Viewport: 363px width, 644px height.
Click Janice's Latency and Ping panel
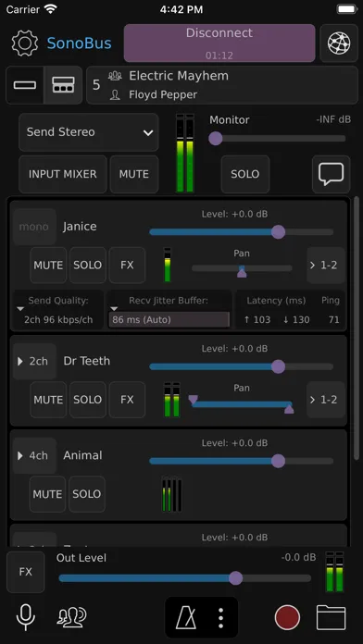point(290,310)
